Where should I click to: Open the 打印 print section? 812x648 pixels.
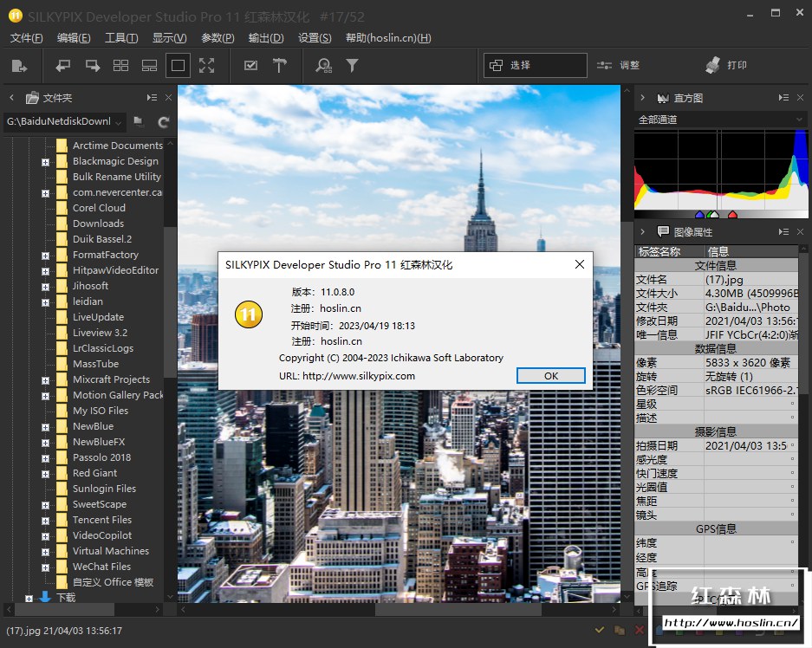[725, 65]
